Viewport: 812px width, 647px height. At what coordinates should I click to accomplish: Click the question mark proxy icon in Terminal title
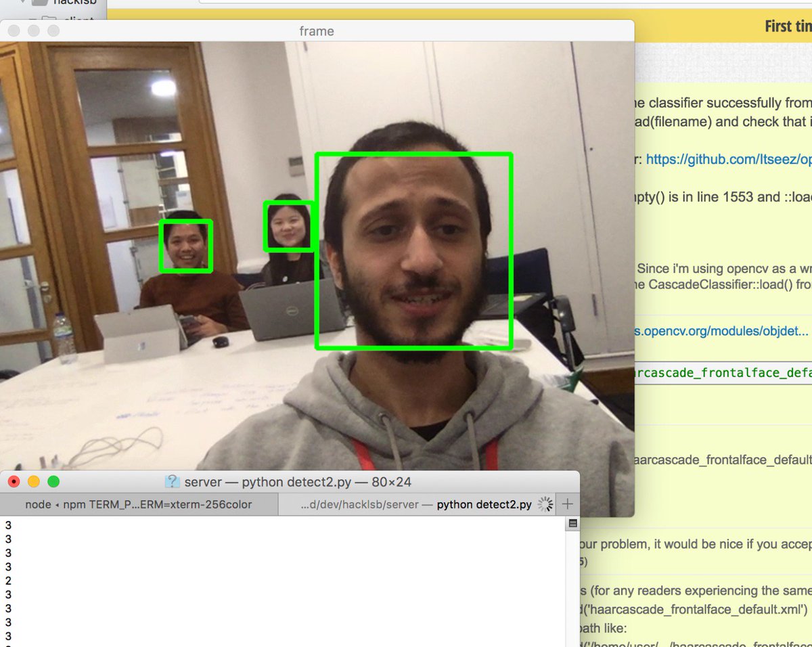[x=172, y=481]
